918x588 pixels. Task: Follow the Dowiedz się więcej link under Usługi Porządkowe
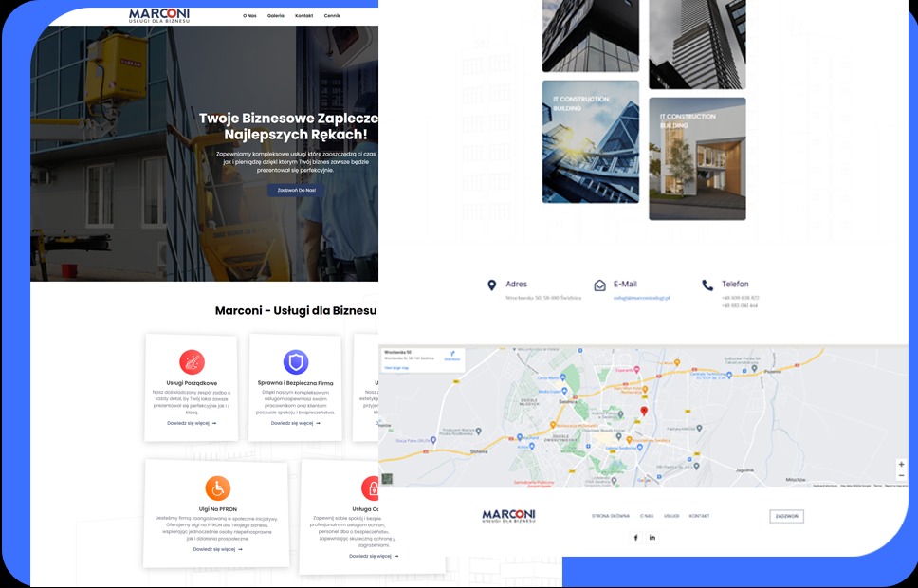(191, 422)
